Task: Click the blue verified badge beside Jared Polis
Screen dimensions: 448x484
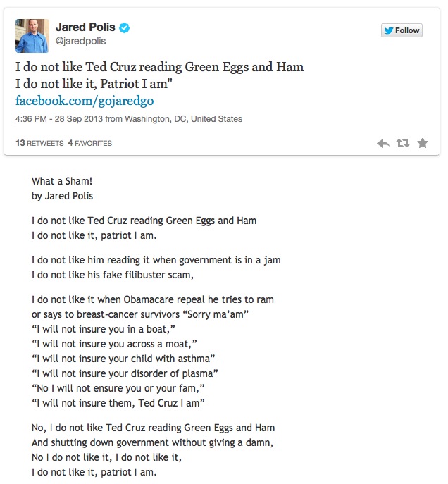Action: (125, 28)
